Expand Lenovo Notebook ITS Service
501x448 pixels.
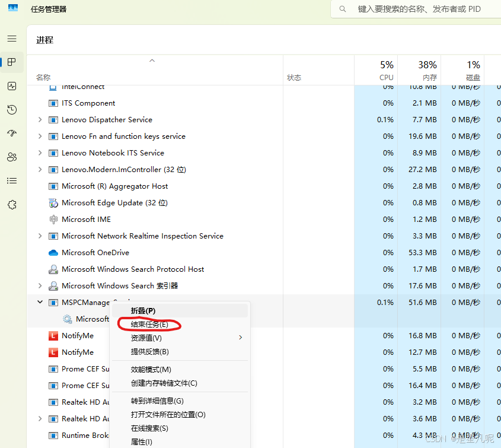click(40, 153)
